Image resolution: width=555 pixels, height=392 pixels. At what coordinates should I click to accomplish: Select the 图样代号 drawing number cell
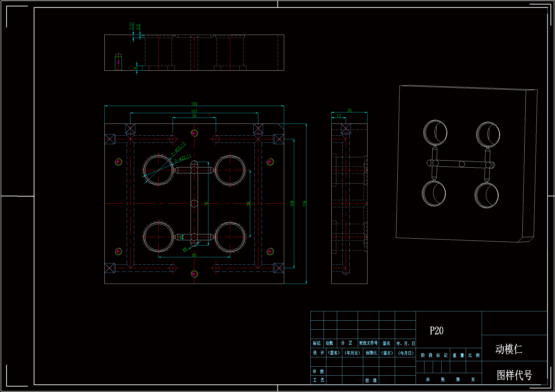click(x=514, y=375)
